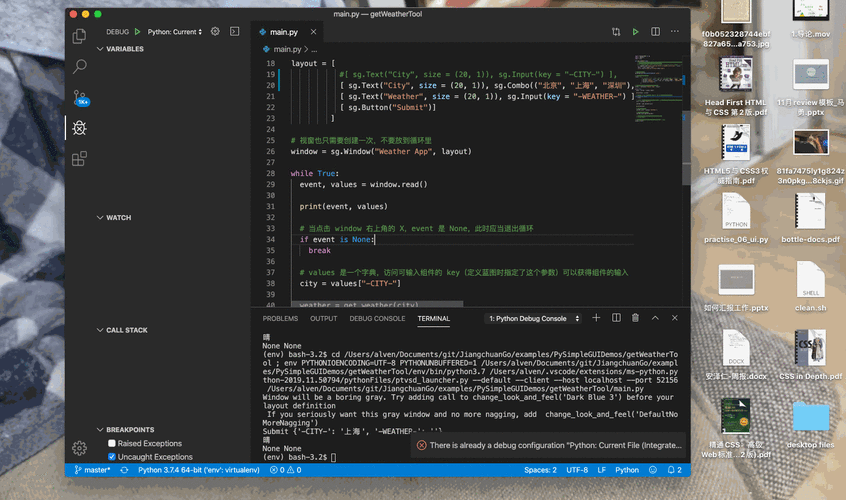Open the Python Debug Console terminal selector
The height and width of the screenshot is (500, 846).
[533, 318]
